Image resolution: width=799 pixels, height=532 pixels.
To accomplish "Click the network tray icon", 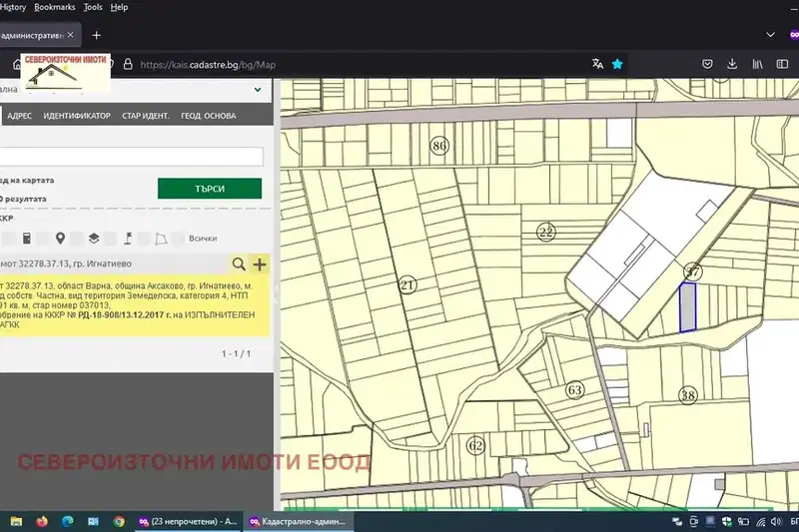I will tap(761, 521).
